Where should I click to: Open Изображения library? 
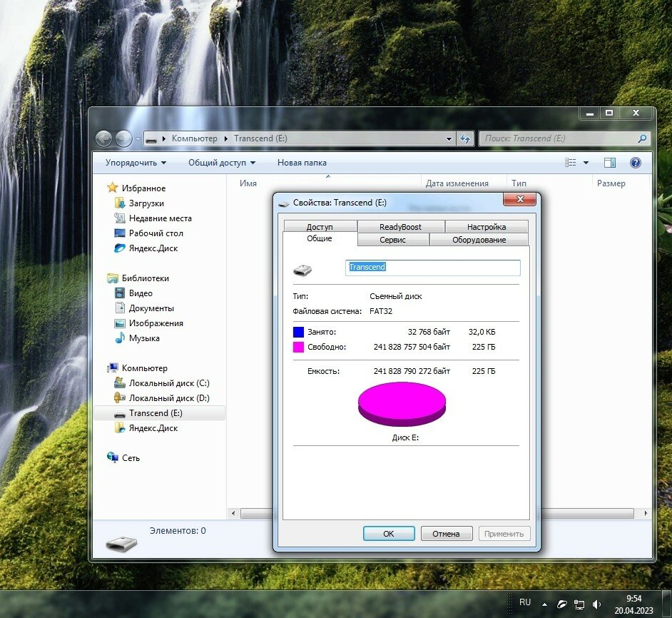coord(156,323)
